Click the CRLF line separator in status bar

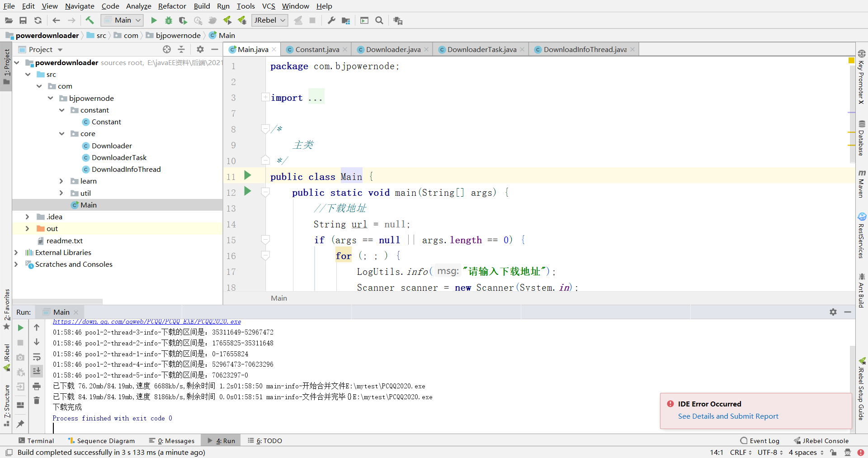(x=741, y=452)
